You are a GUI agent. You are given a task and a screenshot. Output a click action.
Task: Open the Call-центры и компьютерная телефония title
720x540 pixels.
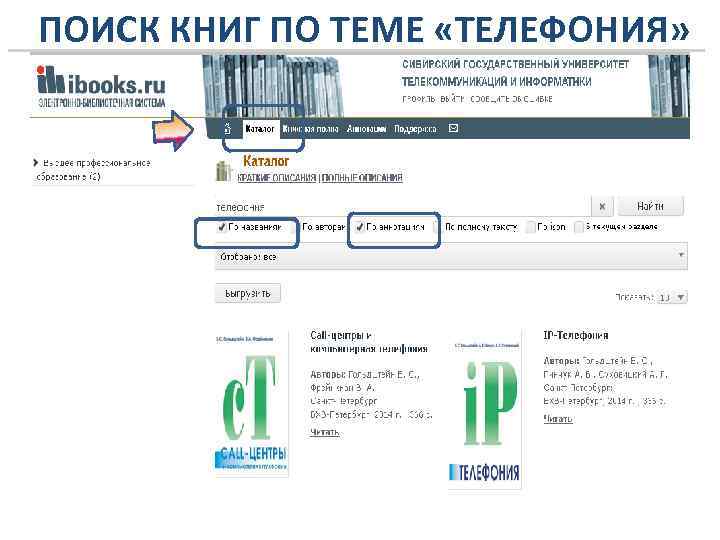point(369,342)
